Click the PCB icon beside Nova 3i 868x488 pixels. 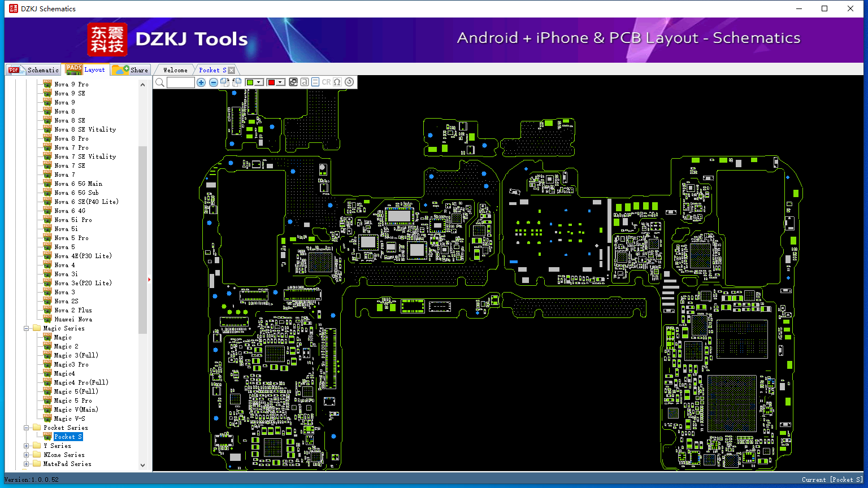click(47, 274)
